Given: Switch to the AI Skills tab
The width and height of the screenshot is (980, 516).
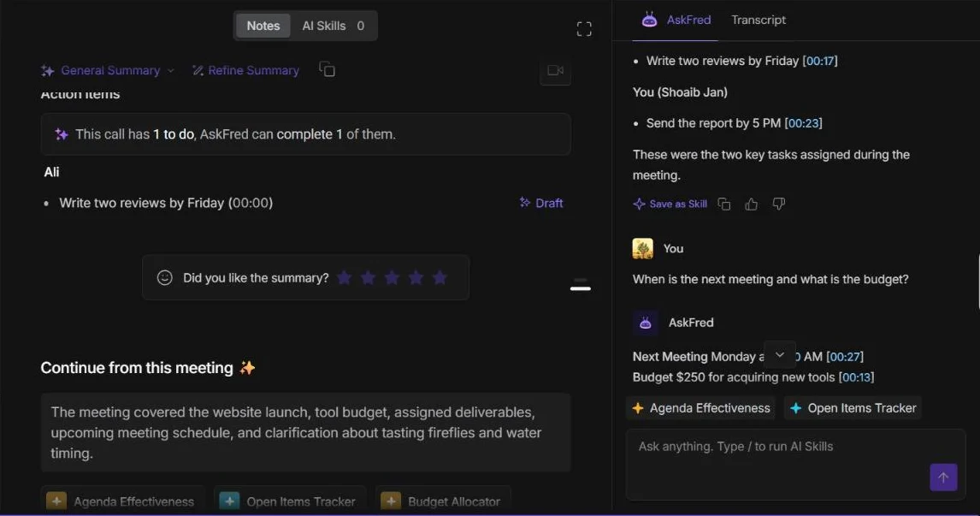Looking at the screenshot, I should click(x=334, y=26).
